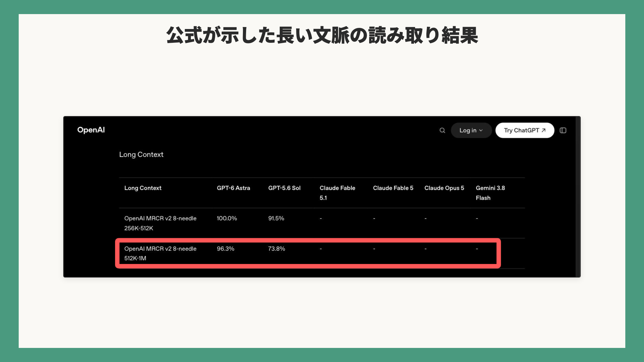
Task: Click the 'GPT-5.6 Sol' column header
Action: (284, 188)
